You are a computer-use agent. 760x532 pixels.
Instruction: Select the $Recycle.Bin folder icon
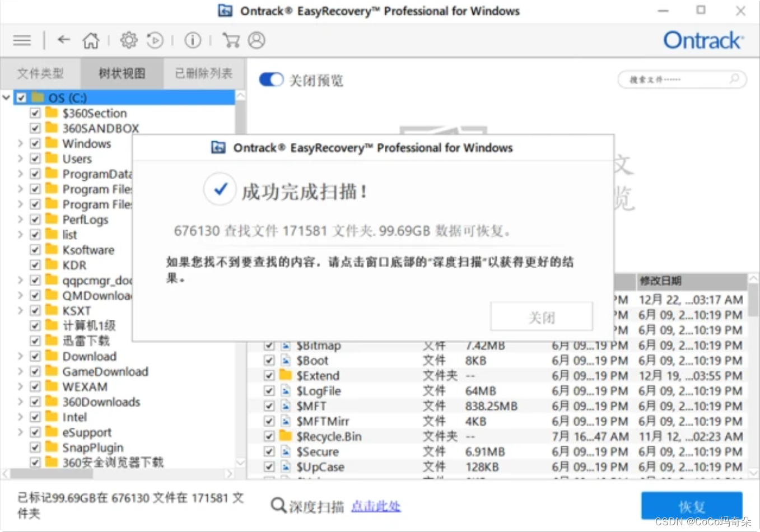click(286, 436)
